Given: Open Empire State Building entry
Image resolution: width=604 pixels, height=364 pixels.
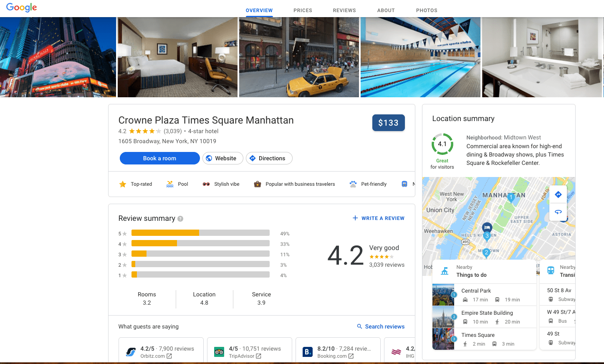Looking at the screenshot, I should click(x=484, y=317).
